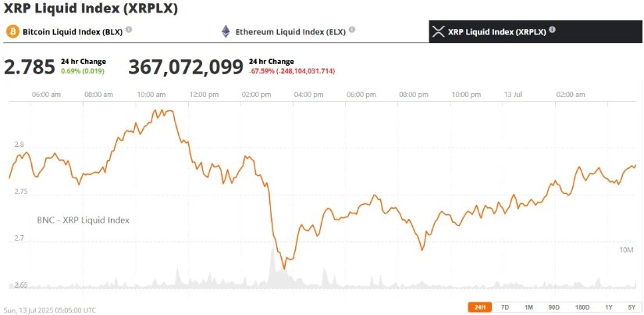Image resolution: width=644 pixels, height=315 pixels.
Task: Click the 367,072,099 volume figure
Action: tap(186, 67)
